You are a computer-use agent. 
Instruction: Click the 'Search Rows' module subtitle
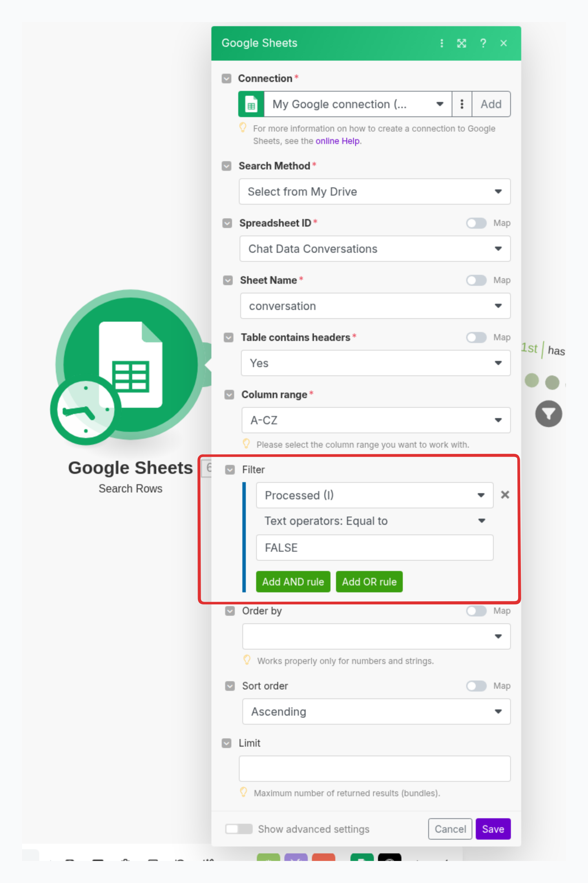click(x=130, y=489)
